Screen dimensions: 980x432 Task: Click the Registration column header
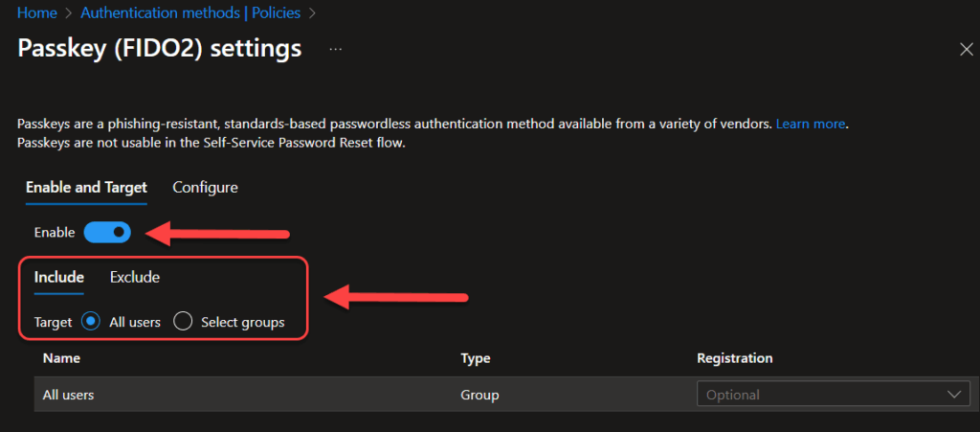pos(735,358)
